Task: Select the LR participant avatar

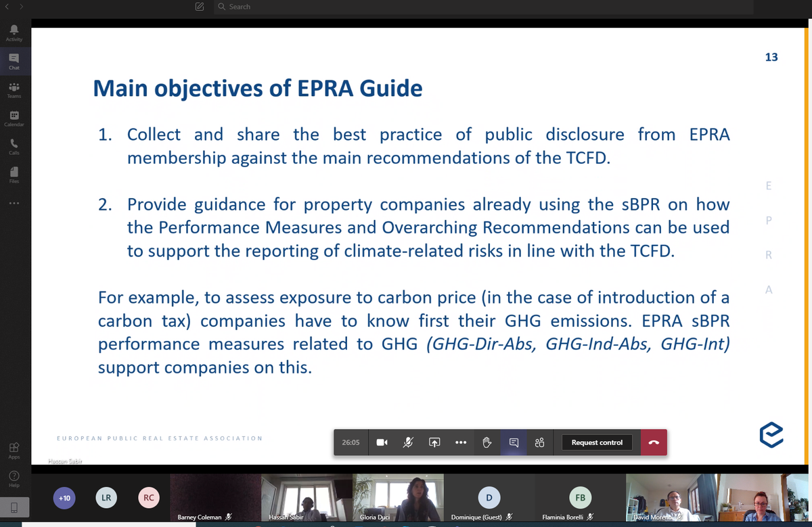Action: point(106,498)
